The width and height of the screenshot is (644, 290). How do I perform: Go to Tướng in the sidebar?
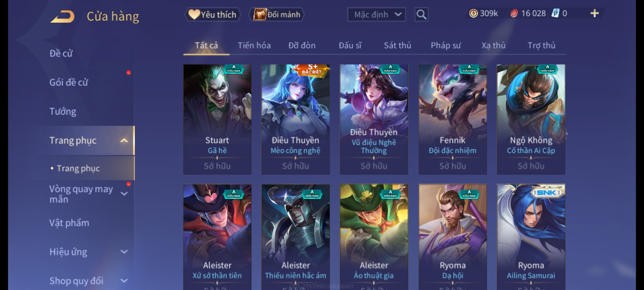[63, 111]
